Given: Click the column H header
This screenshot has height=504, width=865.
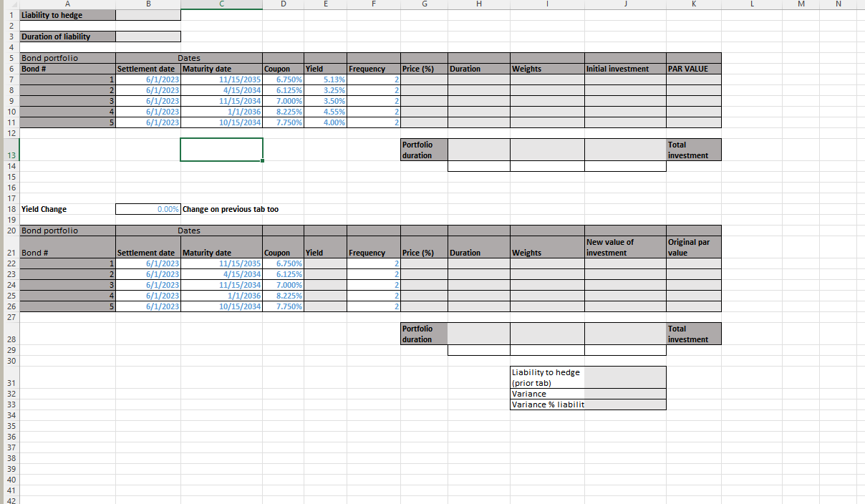Looking at the screenshot, I should point(479,4).
